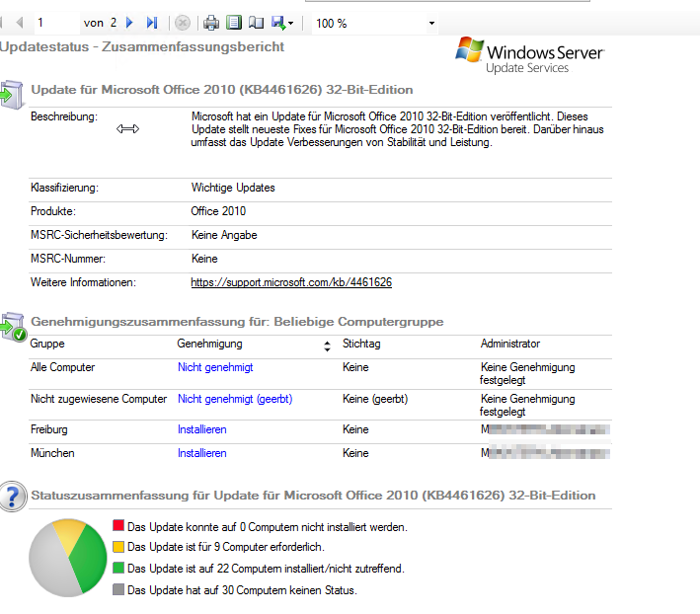Click the Keine Angabe security rating value

click(224, 235)
